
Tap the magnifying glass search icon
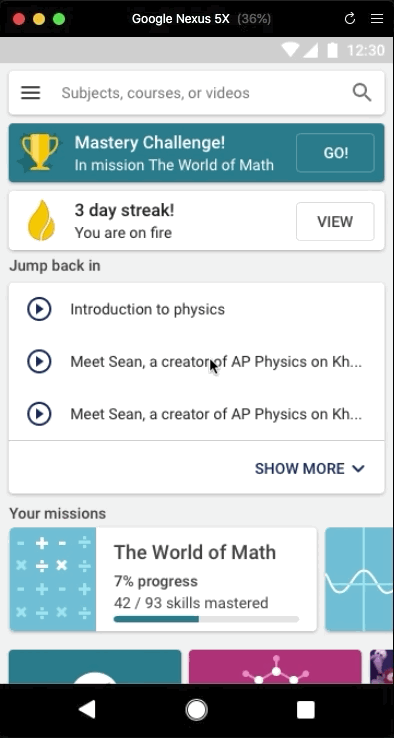tap(362, 92)
